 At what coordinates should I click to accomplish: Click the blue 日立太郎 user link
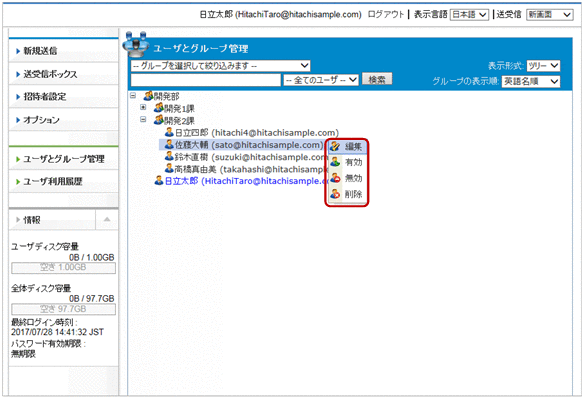coord(246,181)
